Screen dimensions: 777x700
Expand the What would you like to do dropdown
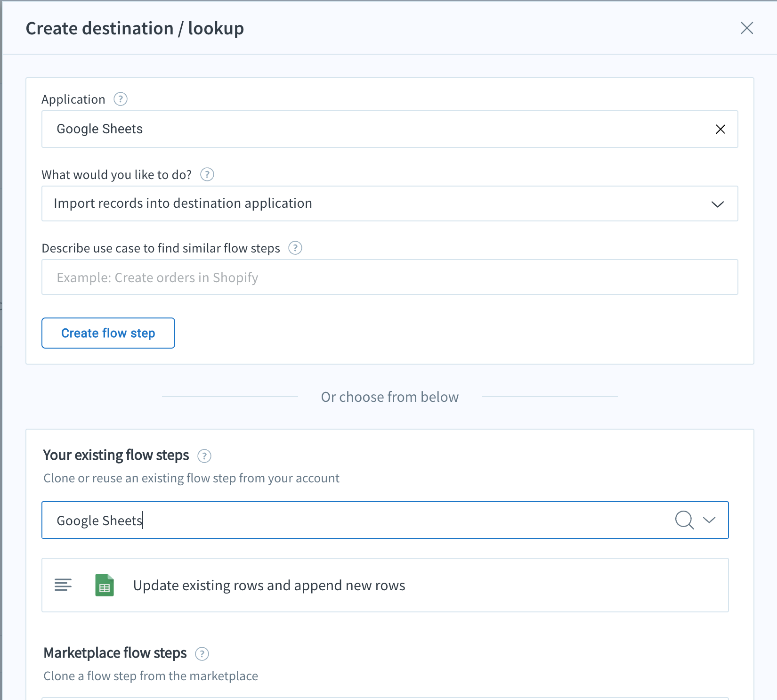click(718, 204)
